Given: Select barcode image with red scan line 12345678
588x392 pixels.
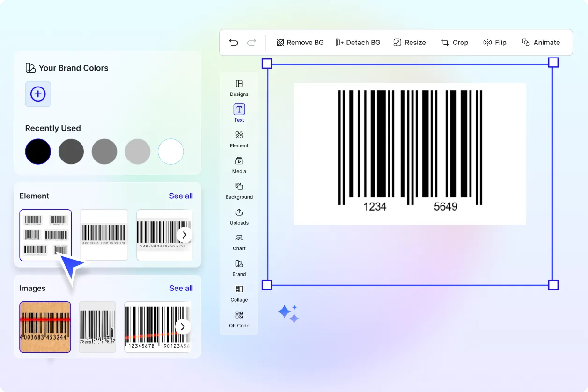Looking at the screenshot, I should (157, 327).
